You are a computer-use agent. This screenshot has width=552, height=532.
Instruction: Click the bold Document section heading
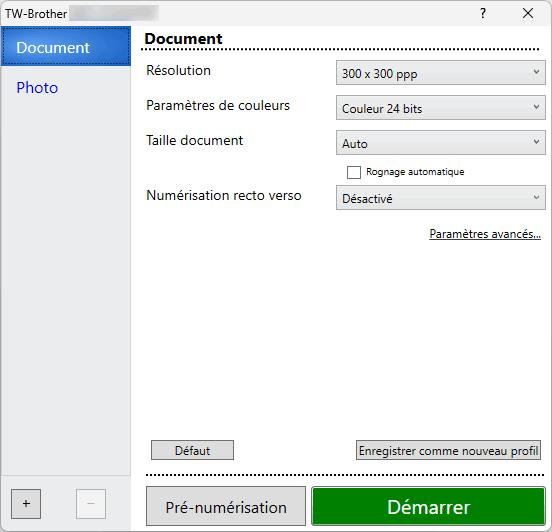[x=183, y=39]
